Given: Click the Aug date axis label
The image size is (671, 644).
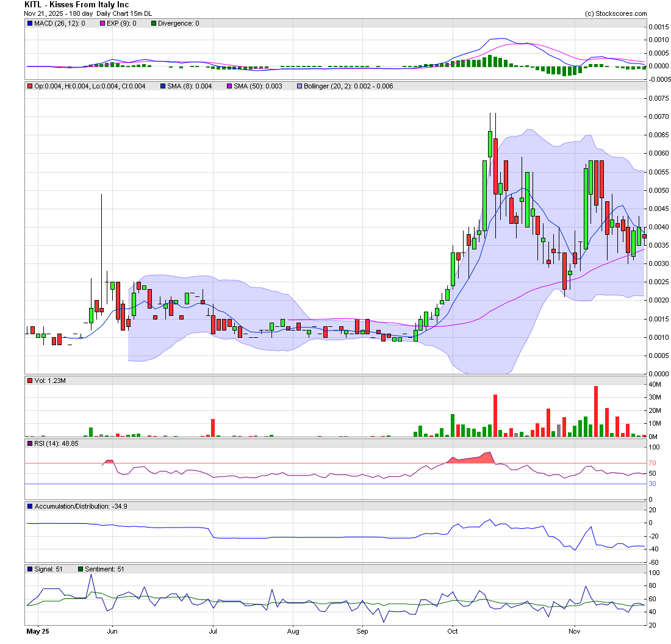Looking at the screenshot, I should click(293, 632).
